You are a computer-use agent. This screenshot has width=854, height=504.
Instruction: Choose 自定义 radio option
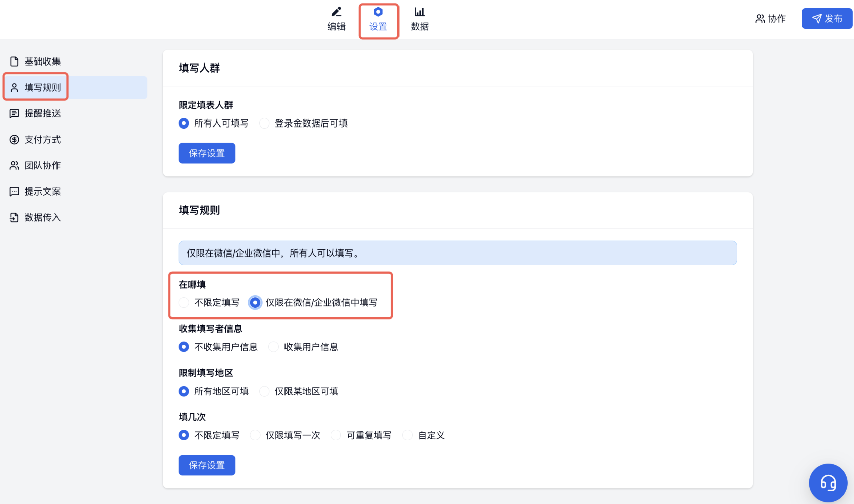click(x=408, y=435)
